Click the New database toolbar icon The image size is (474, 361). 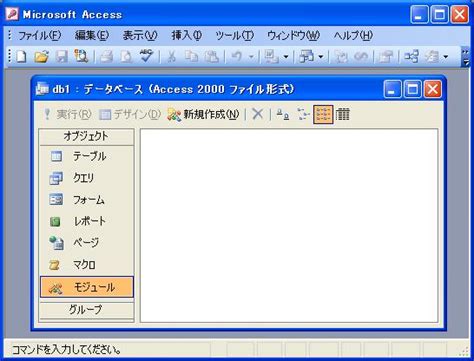[x=22, y=57]
